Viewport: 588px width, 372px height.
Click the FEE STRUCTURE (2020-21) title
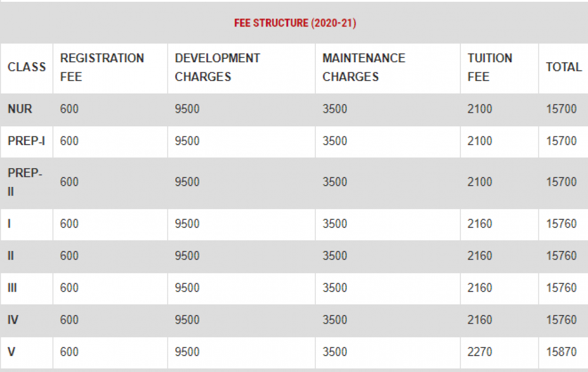click(x=295, y=24)
